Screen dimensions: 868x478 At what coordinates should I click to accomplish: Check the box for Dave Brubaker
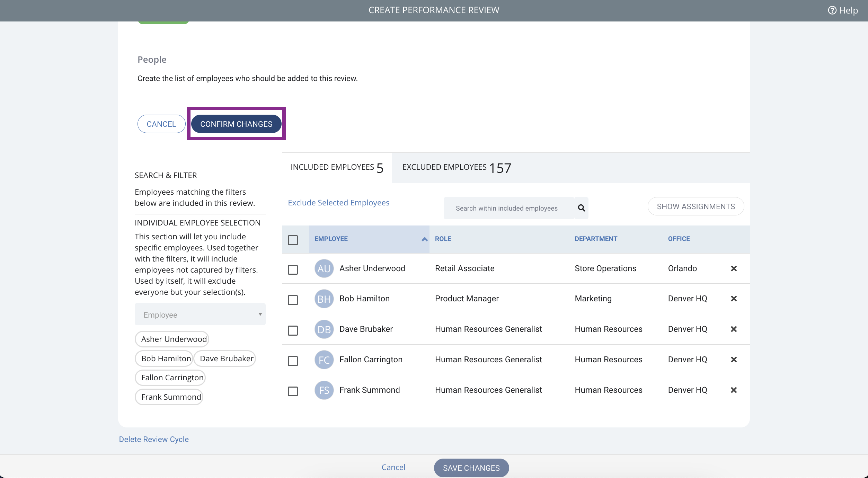[x=293, y=330]
